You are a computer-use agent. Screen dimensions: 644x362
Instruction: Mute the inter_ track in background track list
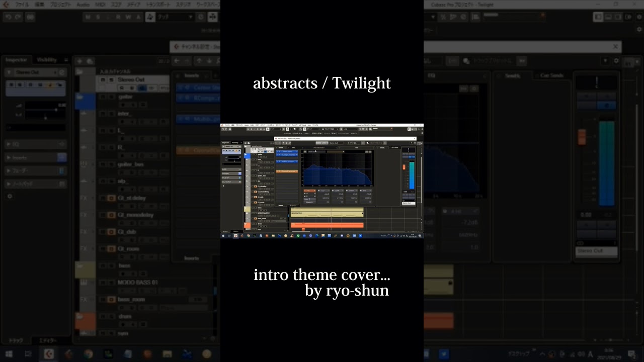[x=103, y=114]
